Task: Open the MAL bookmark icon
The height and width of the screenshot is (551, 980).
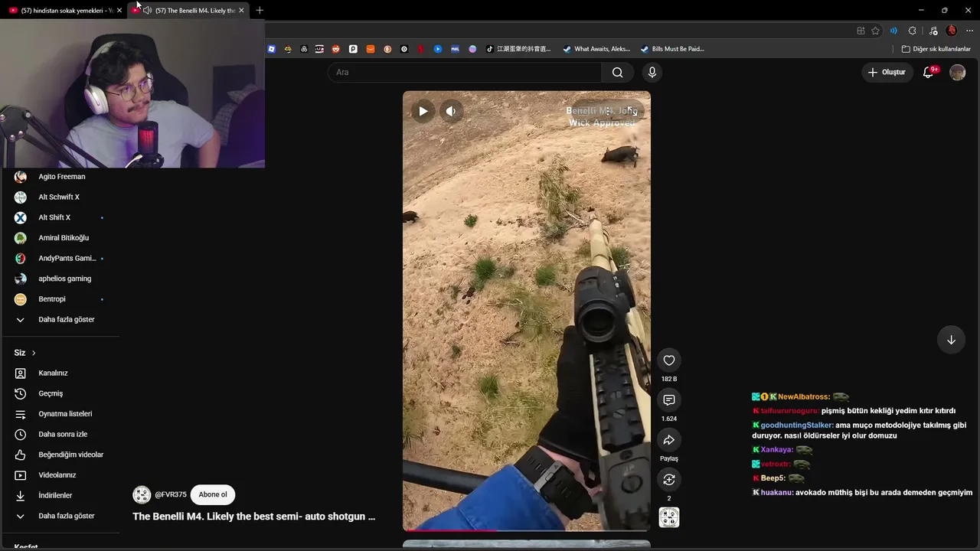Action: click(455, 49)
